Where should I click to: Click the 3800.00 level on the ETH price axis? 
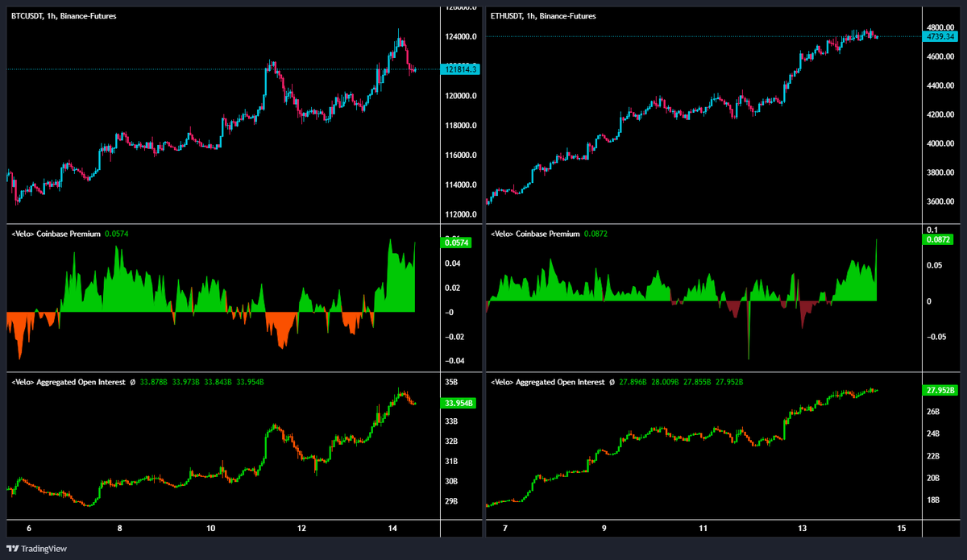click(x=940, y=173)
